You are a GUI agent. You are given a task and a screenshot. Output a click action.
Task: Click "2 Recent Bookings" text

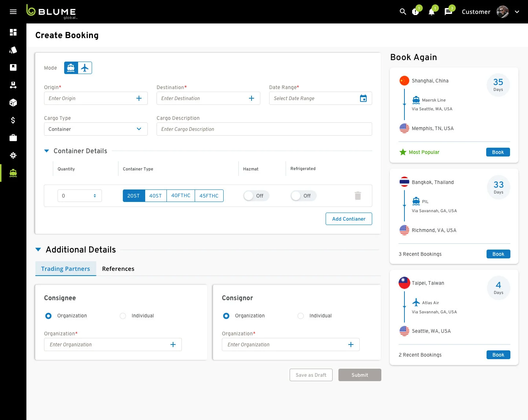[420, 355]
